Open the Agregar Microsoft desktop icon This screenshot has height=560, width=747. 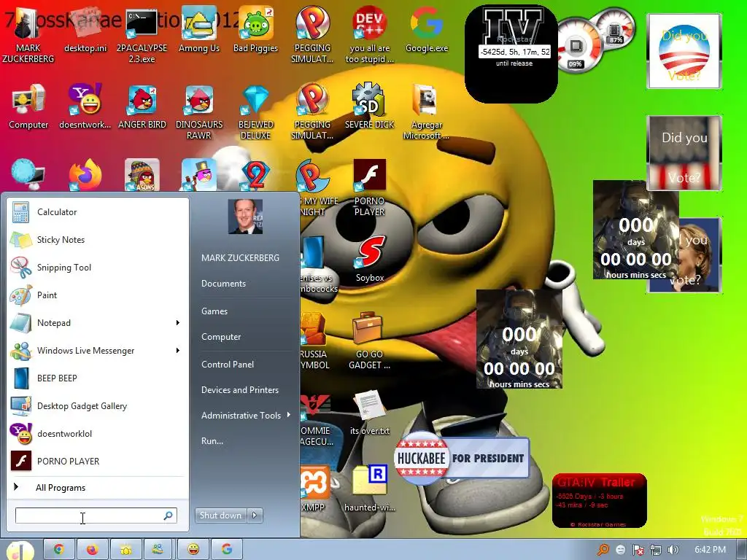pyautogui.click(x=426, y=112)
